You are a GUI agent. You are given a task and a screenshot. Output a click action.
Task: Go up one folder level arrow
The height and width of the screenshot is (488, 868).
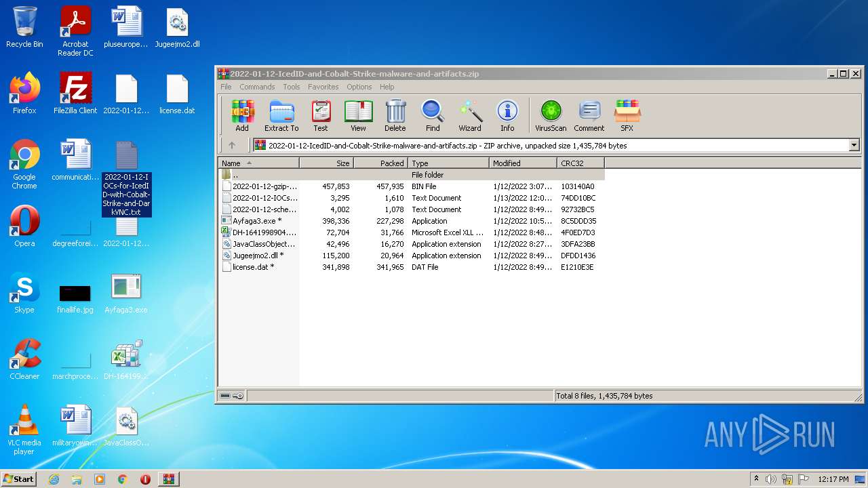click(232, 145)
